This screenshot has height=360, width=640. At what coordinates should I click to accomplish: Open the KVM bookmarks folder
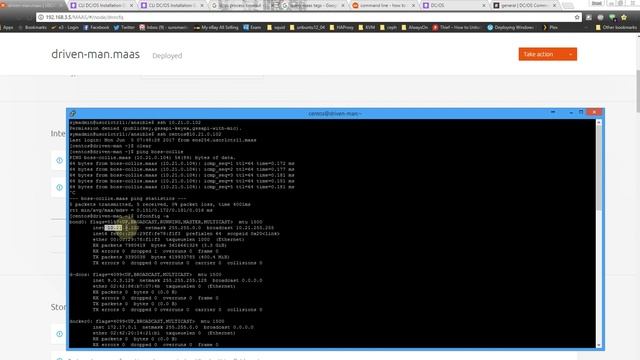[x=367, y=27]
